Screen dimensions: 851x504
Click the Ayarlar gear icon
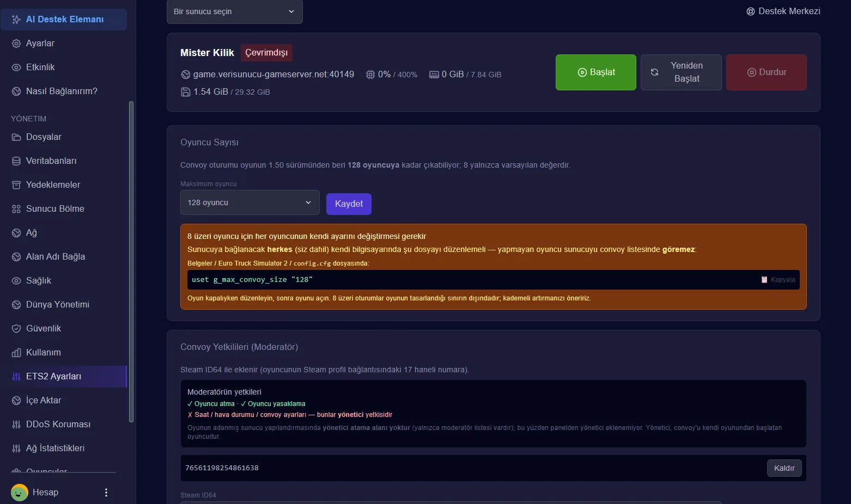pos(16,44)
